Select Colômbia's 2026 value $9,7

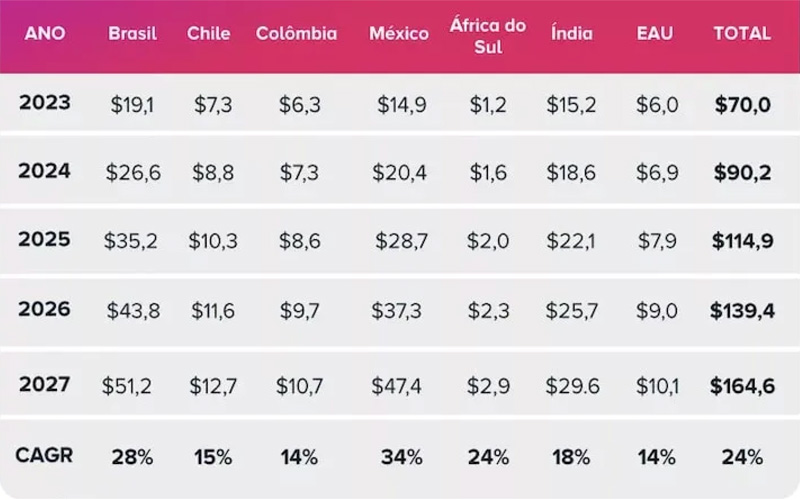tap(298, 311)
